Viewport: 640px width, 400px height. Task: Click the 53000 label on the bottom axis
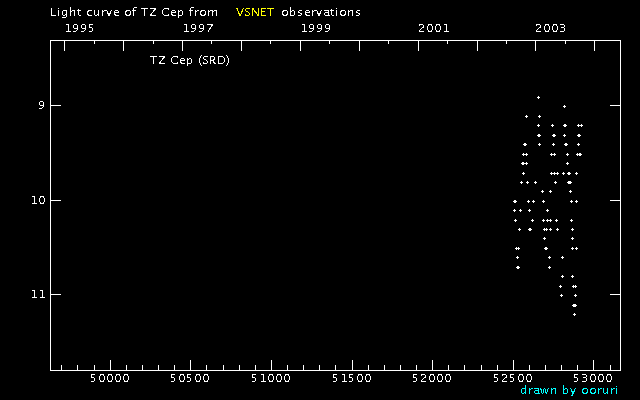pos(594,379)
